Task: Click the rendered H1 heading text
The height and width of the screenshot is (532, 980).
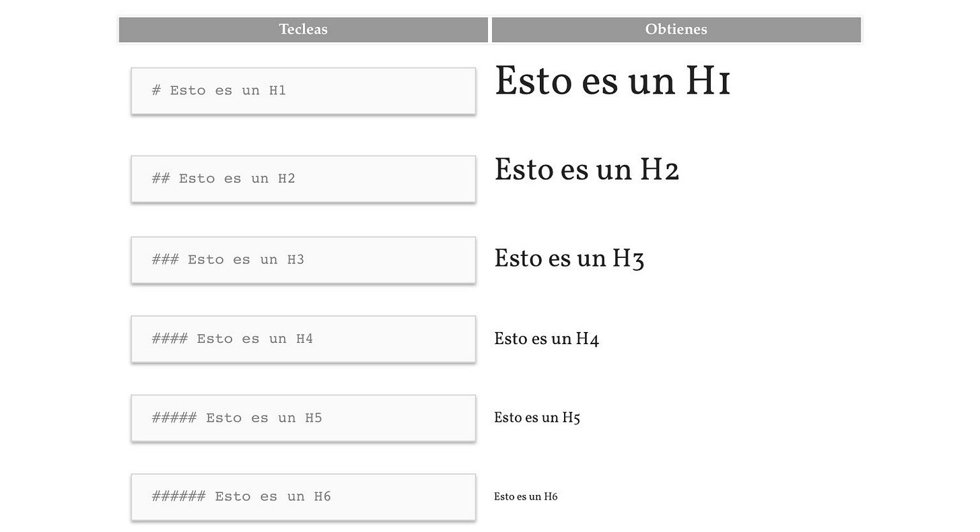Action: pos(612,81)
